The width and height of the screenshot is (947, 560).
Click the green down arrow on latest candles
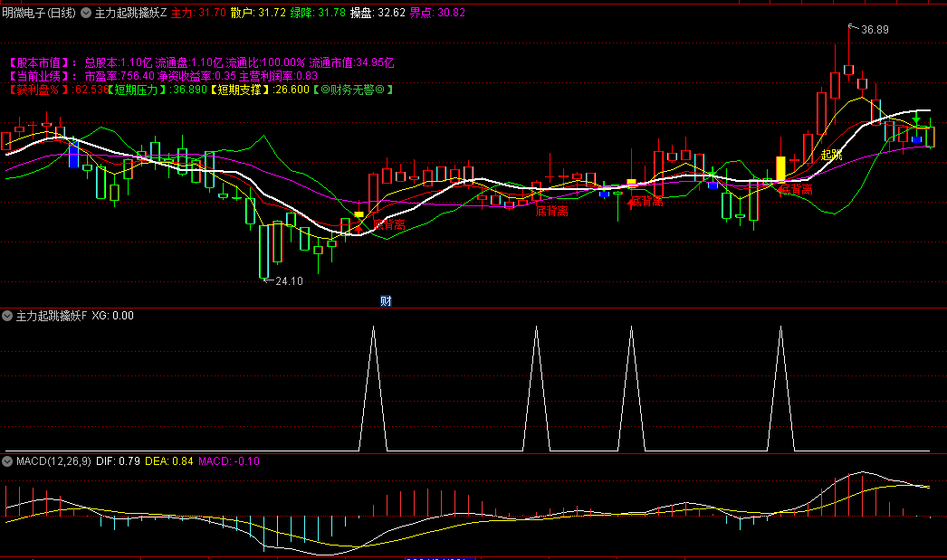(916, 120)
